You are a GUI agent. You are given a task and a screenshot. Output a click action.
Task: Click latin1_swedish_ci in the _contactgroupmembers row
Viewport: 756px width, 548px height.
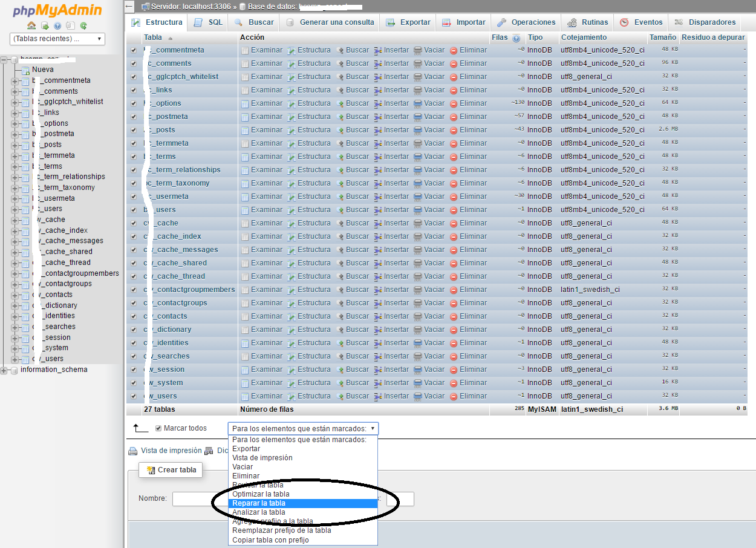click(x=590, y=290)
